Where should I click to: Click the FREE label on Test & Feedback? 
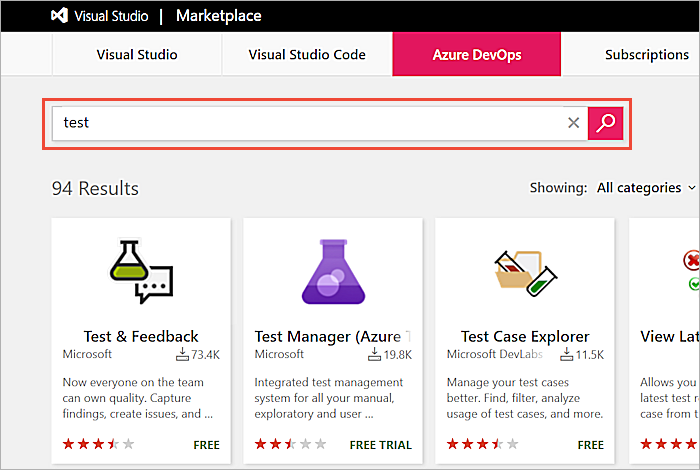(206, 445)
